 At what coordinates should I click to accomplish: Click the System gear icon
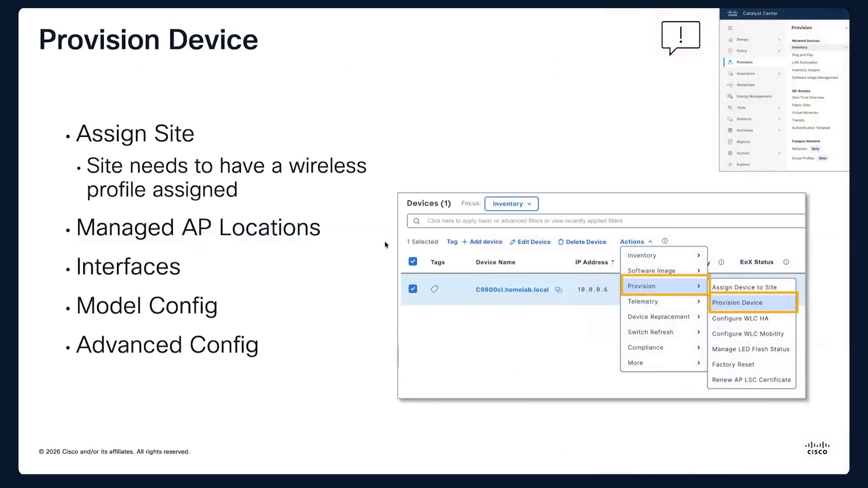point(730,153)
